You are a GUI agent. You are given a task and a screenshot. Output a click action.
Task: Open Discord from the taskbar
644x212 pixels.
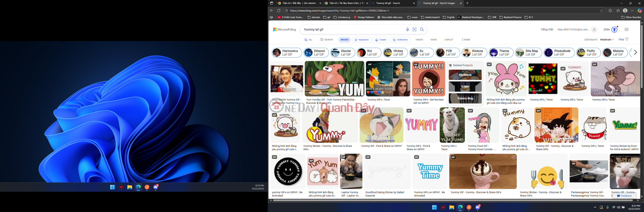478,207
